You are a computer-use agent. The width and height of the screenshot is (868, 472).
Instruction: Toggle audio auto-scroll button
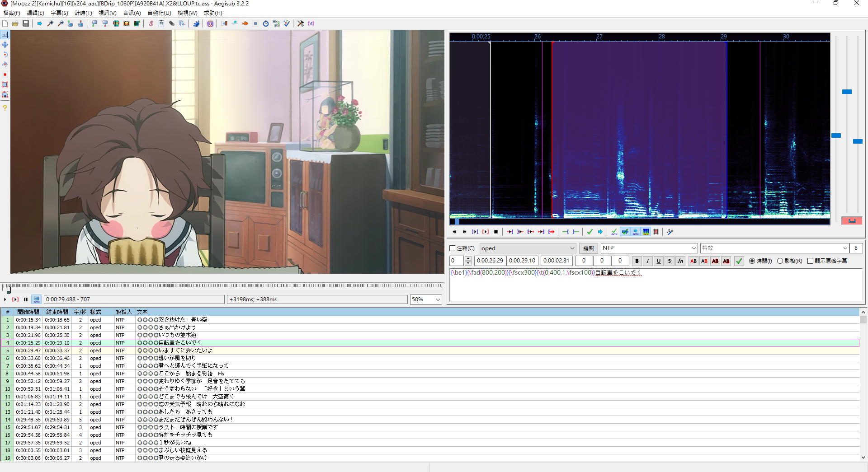636,232
